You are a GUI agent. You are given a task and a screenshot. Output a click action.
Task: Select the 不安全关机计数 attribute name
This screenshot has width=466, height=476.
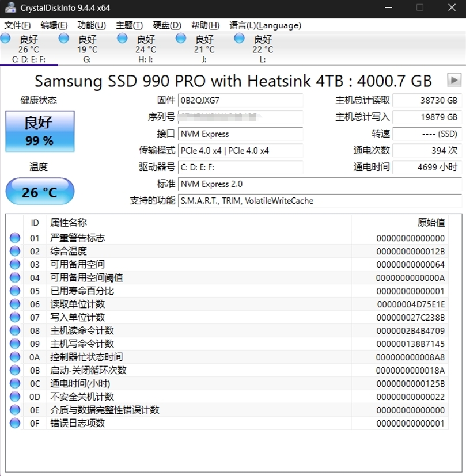[82, 397]
